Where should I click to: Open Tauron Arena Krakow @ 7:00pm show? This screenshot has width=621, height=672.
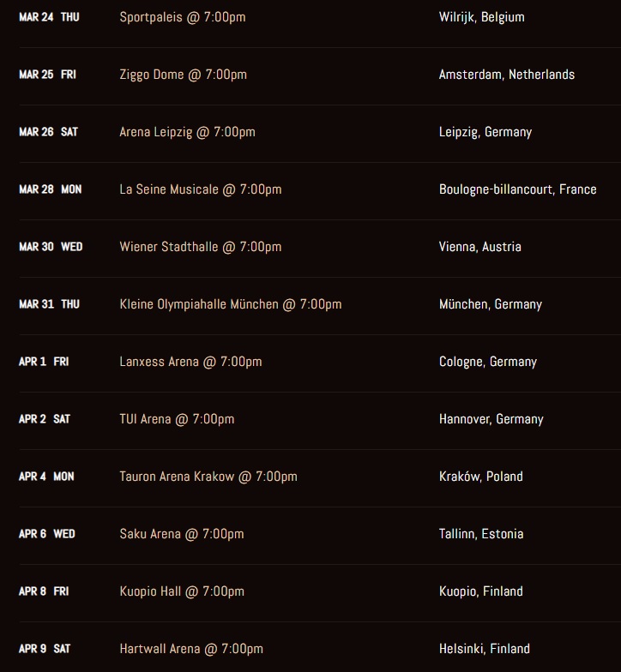pos(208,477)
